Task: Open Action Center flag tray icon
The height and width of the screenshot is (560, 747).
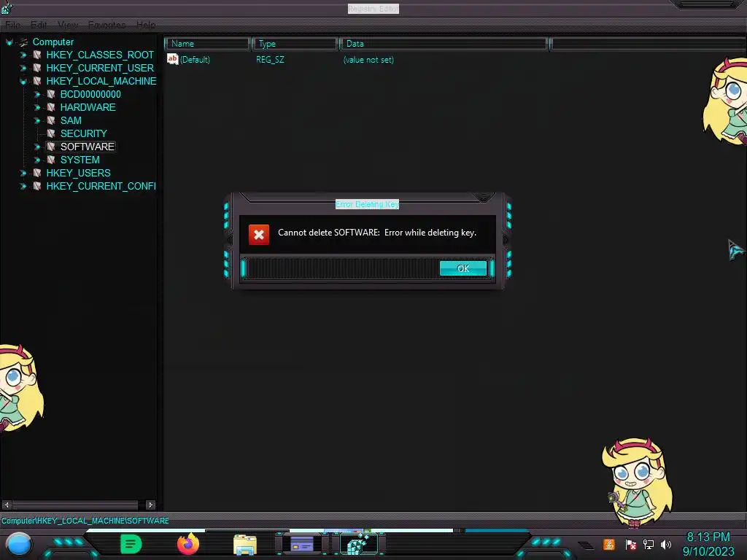Action: [631, 545]
